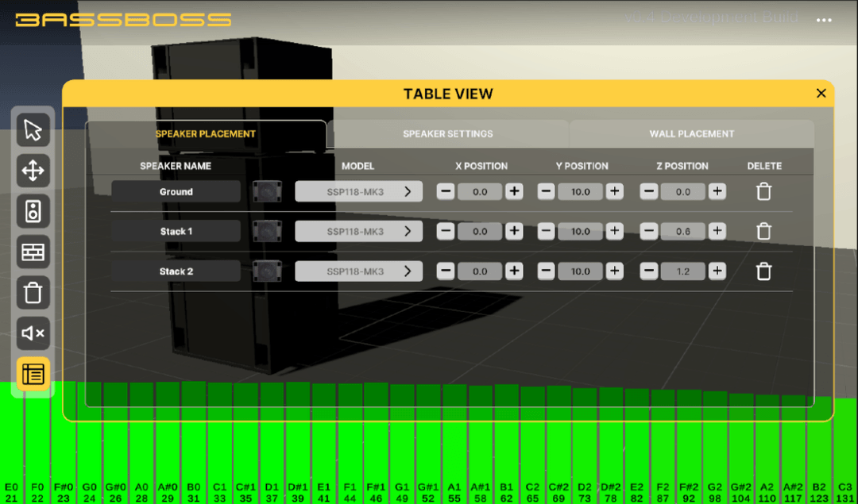Switch to the Speaker Settings tab

coord(447,134)
